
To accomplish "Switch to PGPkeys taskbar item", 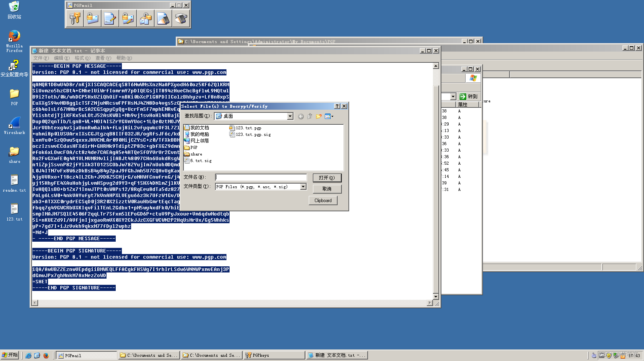I will [x=274, y=356].
